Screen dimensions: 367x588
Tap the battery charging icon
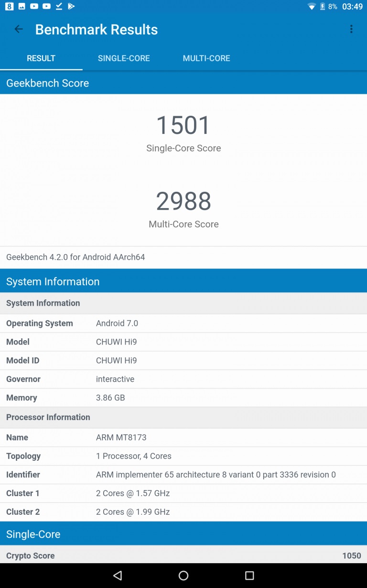point(323,6)
